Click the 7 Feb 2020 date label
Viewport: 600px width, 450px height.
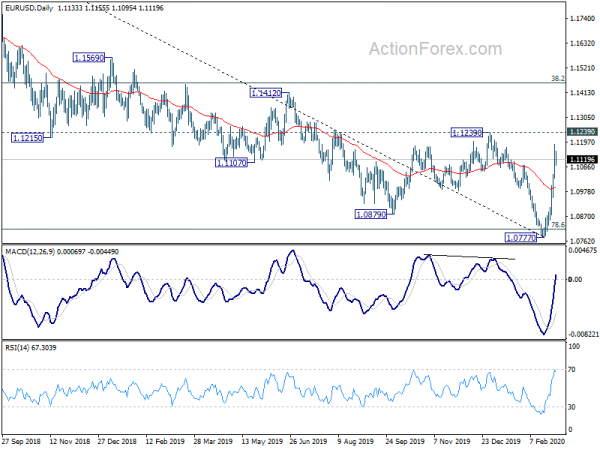[547, 441]
